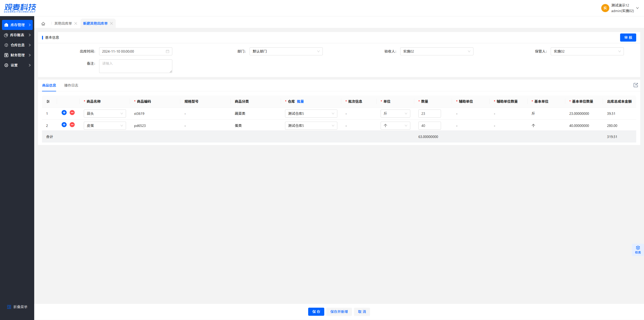Open 仓库 dropdown for 皮蛋 row
The height and width of the screenshot is (320, 644).
311,126
